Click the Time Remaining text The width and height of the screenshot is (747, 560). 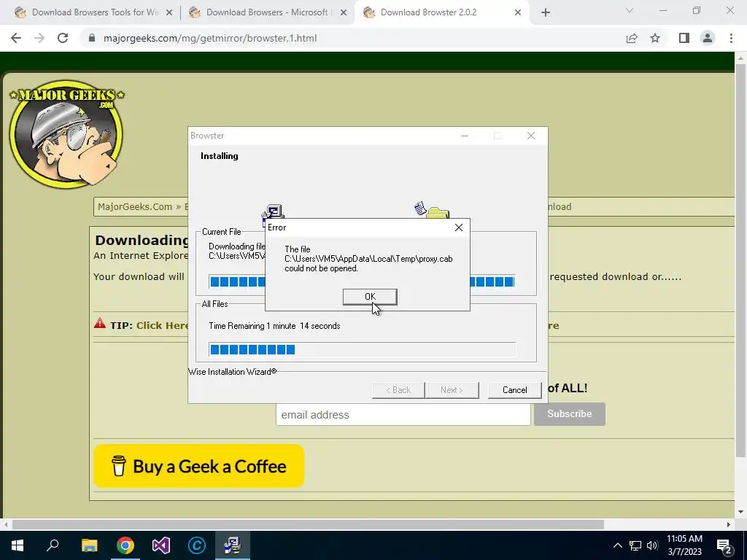click(x=274, y=326)
